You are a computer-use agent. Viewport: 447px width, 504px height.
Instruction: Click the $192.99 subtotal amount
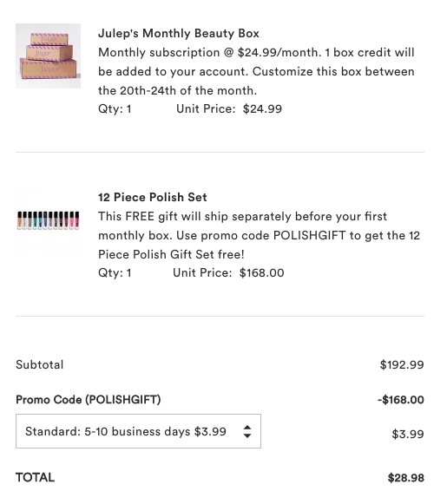402,364
